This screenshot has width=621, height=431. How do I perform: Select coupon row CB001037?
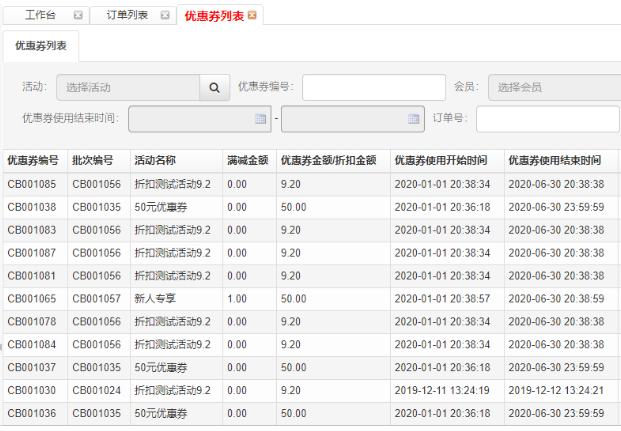[312, 368]
